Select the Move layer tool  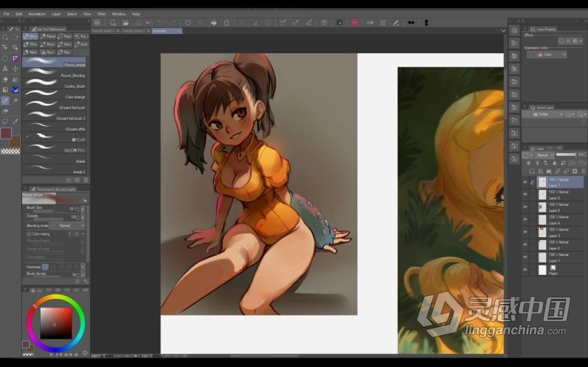pos(15,69)
